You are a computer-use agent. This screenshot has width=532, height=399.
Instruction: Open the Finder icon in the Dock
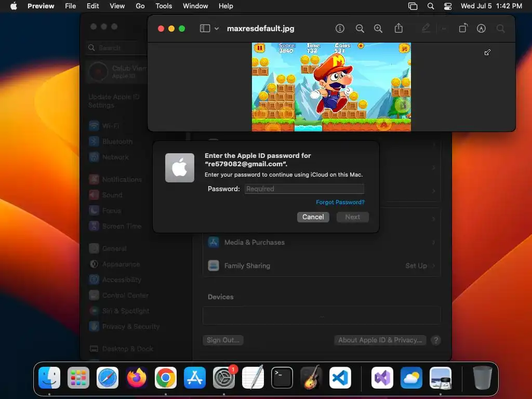(49, 378)
